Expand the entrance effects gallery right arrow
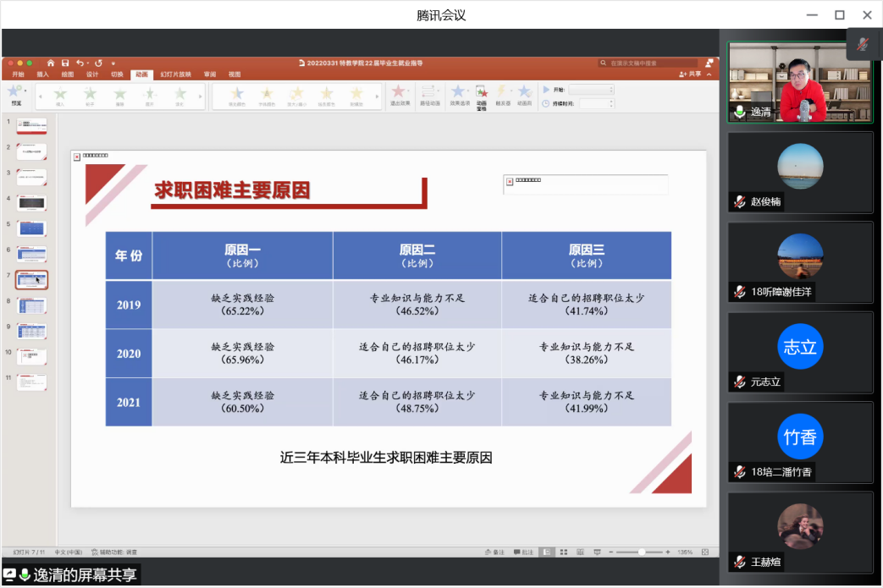Image resolution: width=883 pixels, height=588 pixels. tap(201, 96)
